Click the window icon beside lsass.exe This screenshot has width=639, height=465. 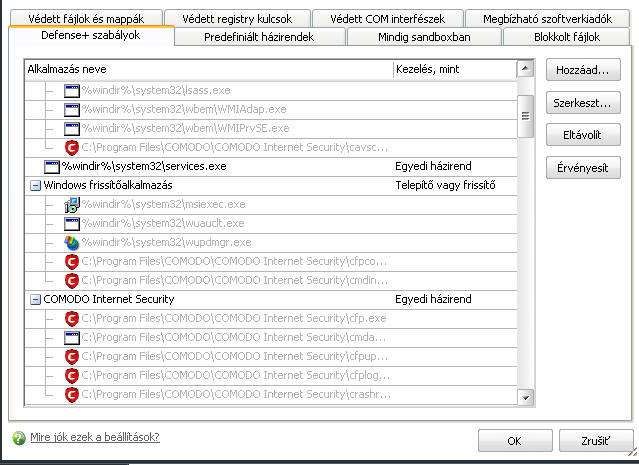coord(72,90)
